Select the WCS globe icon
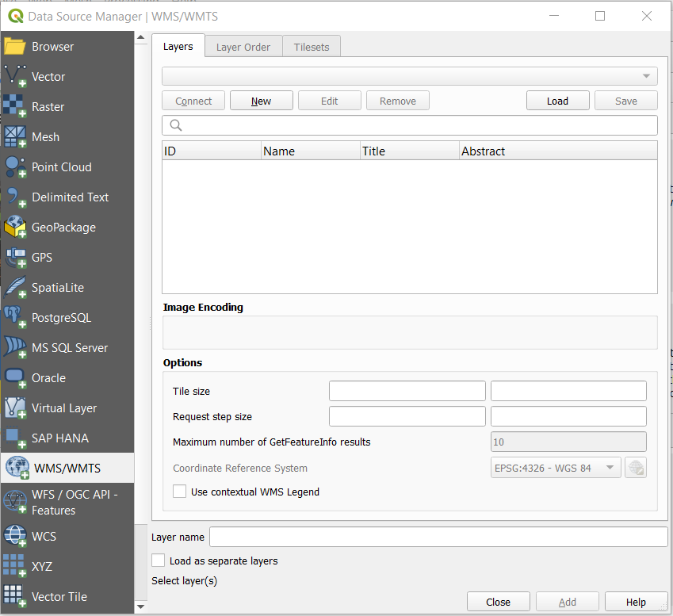 click(15, 536)
